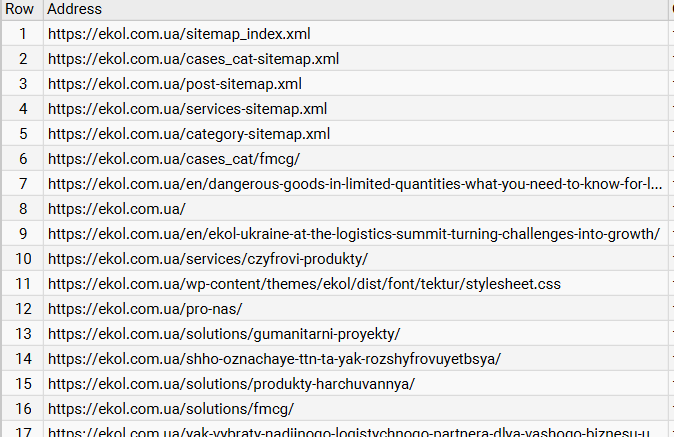Click the pro-nas/ address row
The width and height of the screenshot is (674, 437).
[x=144, y=309]
